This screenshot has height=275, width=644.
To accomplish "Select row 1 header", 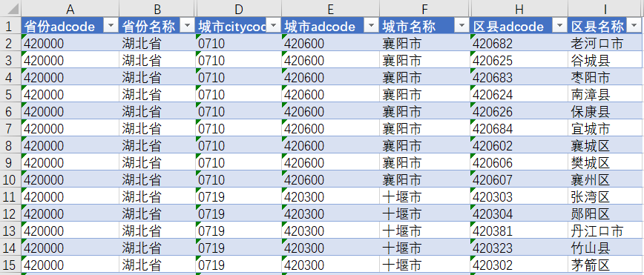I will [10, 26].
